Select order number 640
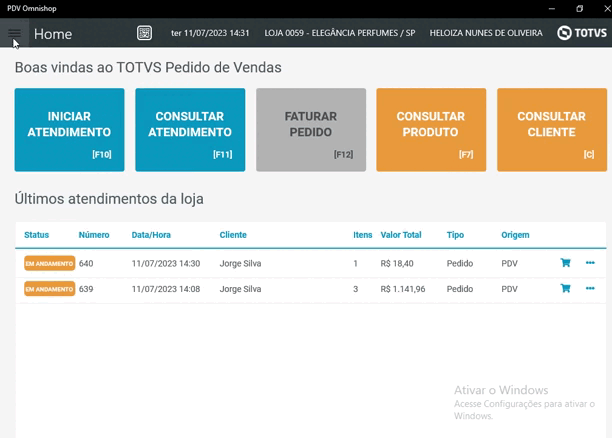Viewport: 612px width, 438px height. click(x=86, y=264)
